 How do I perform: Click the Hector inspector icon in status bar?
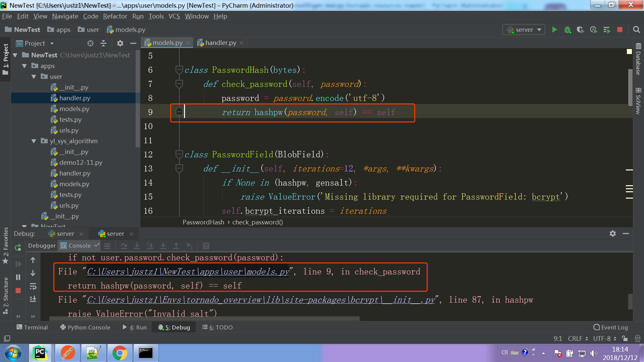point(637,339)
